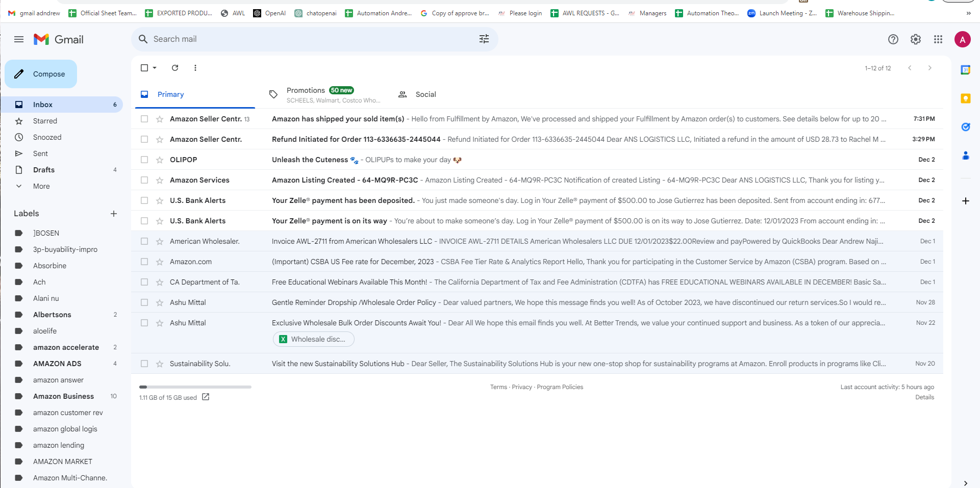
Task: Click the storage usage bar
Action: pyautogui.click(x=195, y=387)
